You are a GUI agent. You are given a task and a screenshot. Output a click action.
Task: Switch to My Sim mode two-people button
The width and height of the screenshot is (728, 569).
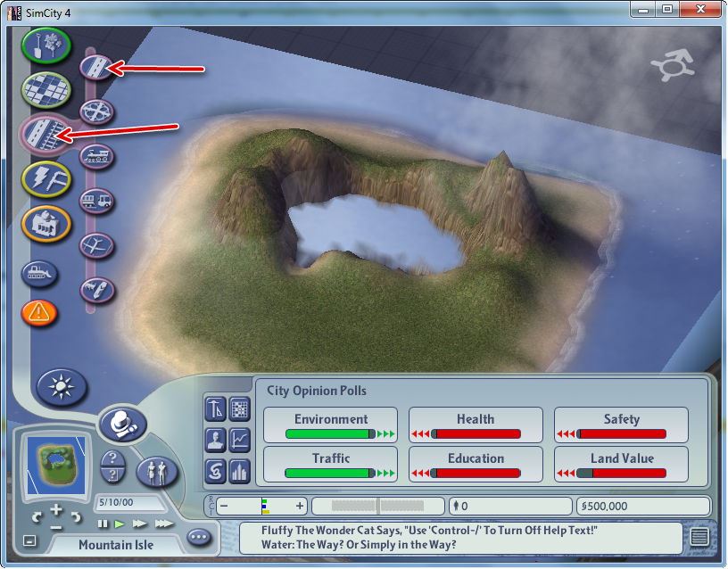[x=157, y=472]
